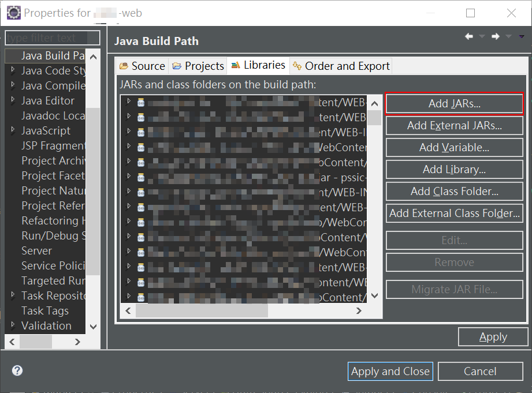Open the view menu triangle at top right
Screen dimensions: 532x393
tap(522, 36)
